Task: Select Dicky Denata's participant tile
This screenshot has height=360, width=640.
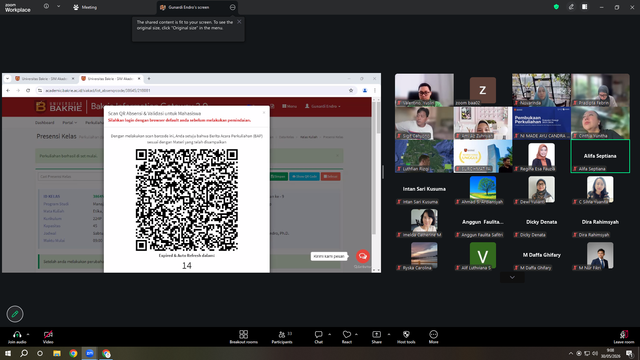Action: pyautogui.click(x=541, y=222)
